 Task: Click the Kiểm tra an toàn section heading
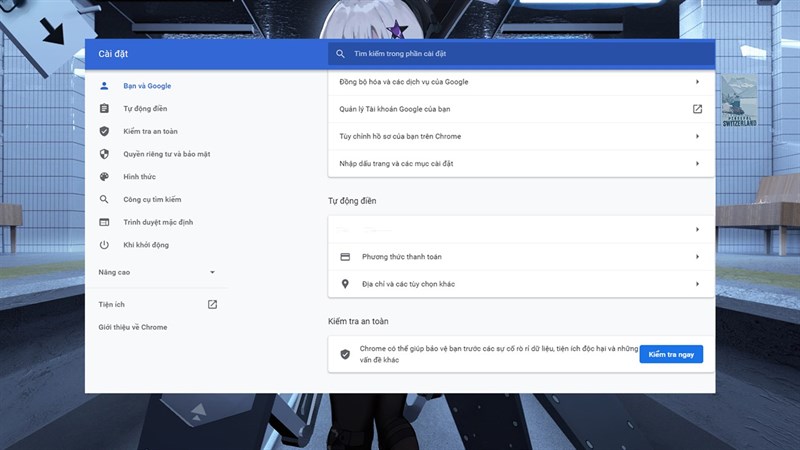pos(358,321)
